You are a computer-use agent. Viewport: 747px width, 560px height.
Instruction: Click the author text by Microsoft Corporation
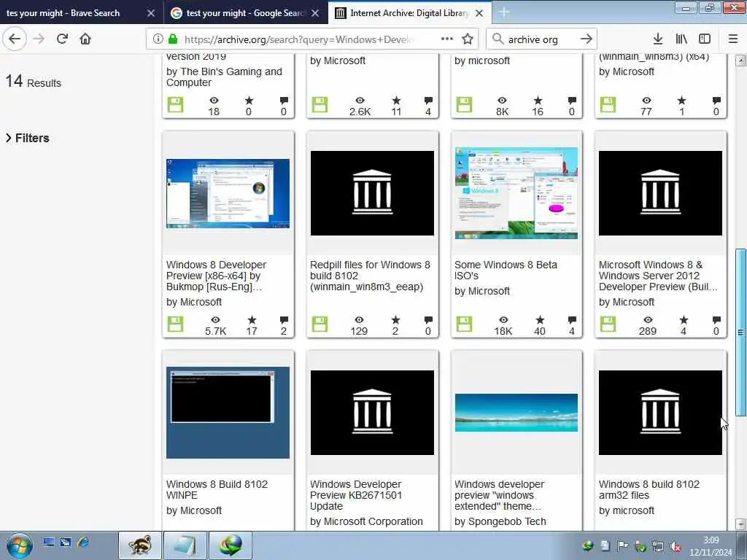coord(366,521)
